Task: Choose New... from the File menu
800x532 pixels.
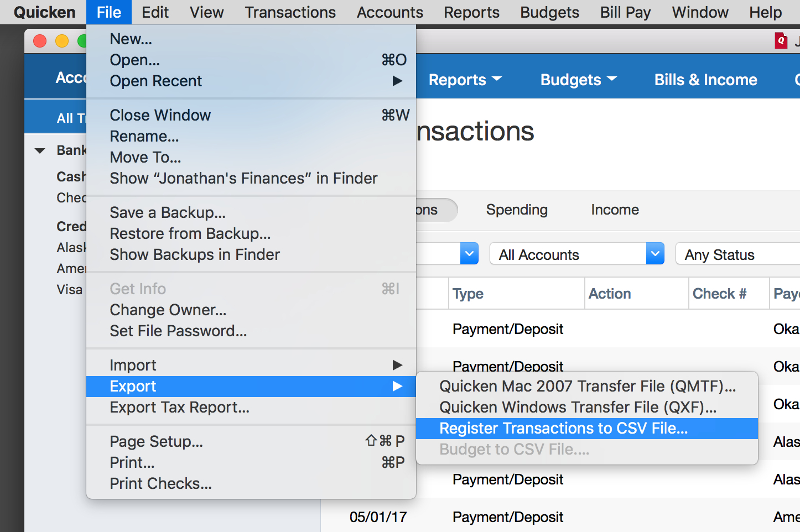Action: [x=251, y=39]
